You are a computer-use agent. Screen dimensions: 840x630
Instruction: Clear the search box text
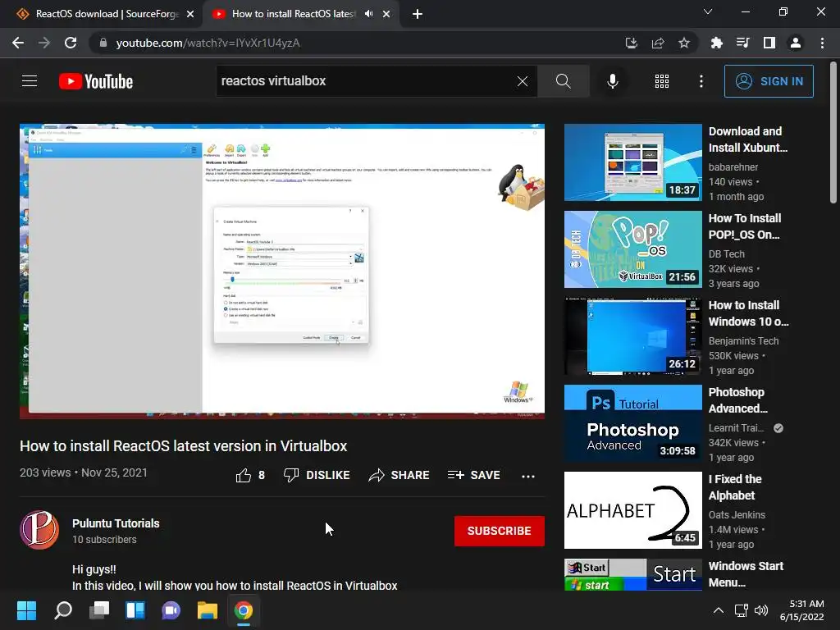523,81
